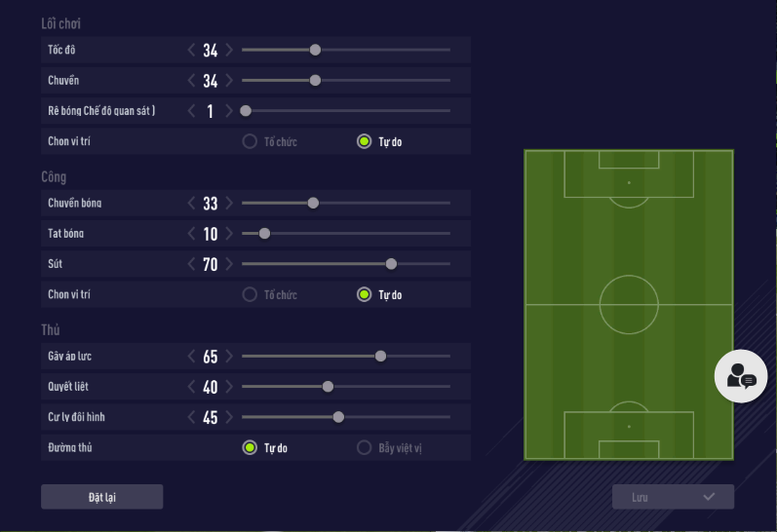Select Tổ chức positioning under Lối chơi
This screenshot has width=777, height=532.
click(x=250, y=141)
